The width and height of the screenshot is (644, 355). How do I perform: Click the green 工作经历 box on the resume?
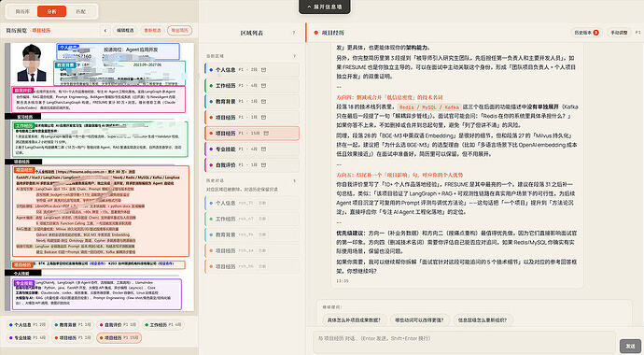(100, 139)
